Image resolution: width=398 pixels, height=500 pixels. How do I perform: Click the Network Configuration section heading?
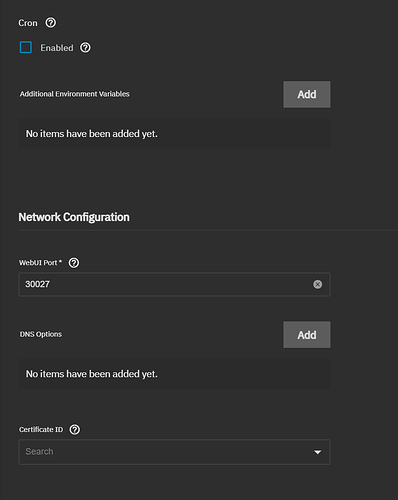[x=74, y=217]
